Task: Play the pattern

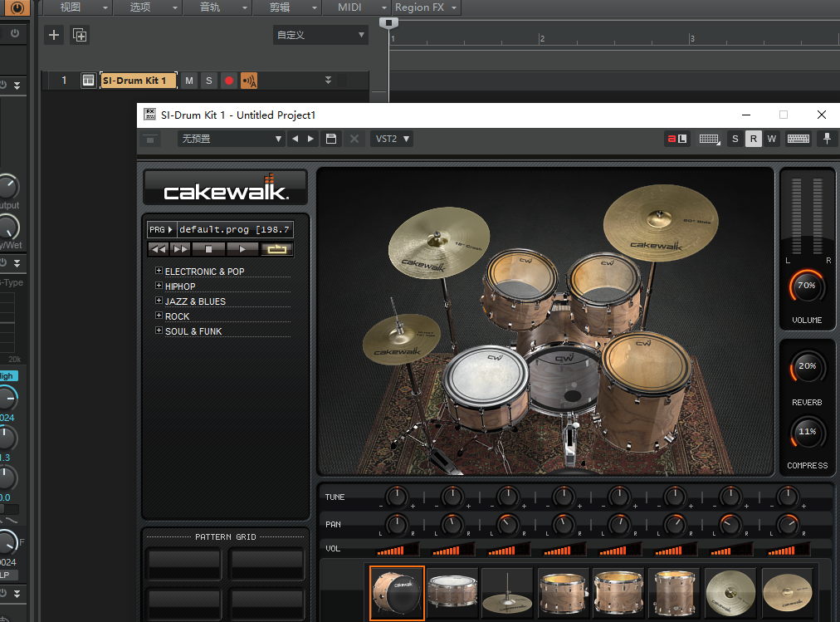Action: (242, 249)
